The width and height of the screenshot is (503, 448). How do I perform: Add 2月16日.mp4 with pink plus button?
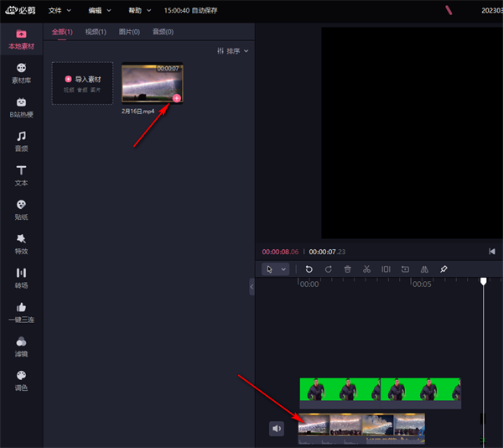[x=176, y=98]
